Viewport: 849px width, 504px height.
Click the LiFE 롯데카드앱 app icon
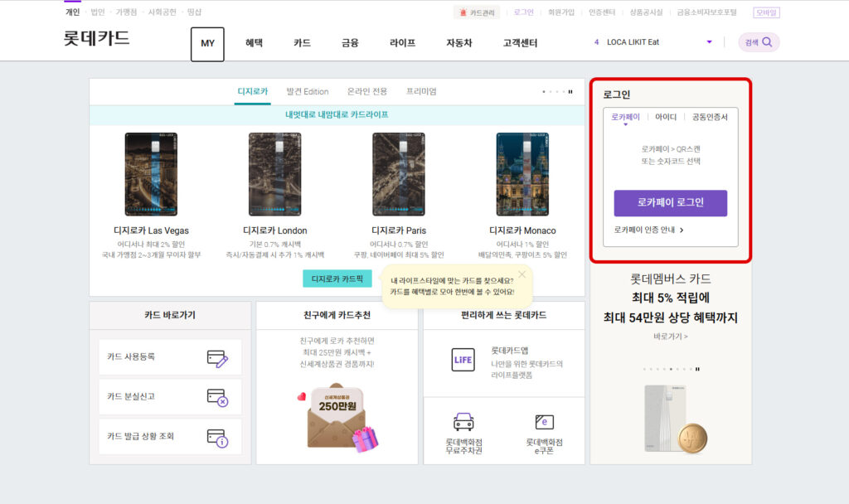coord(462,360)
